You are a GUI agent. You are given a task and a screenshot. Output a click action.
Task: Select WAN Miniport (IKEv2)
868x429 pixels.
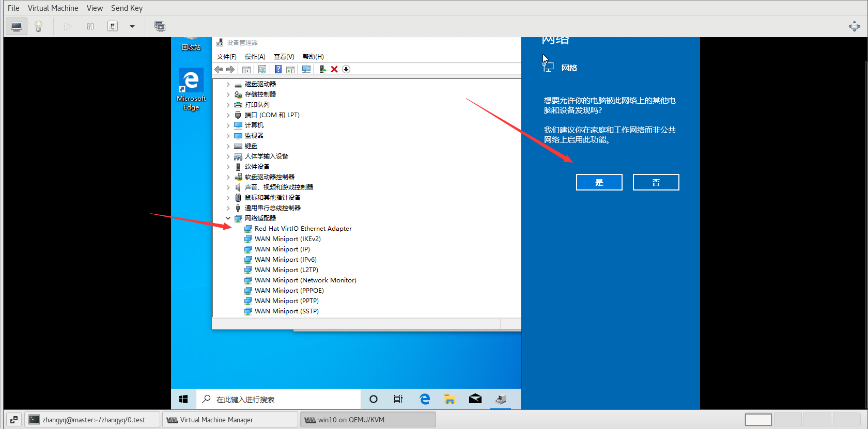(x=287, y=239)
